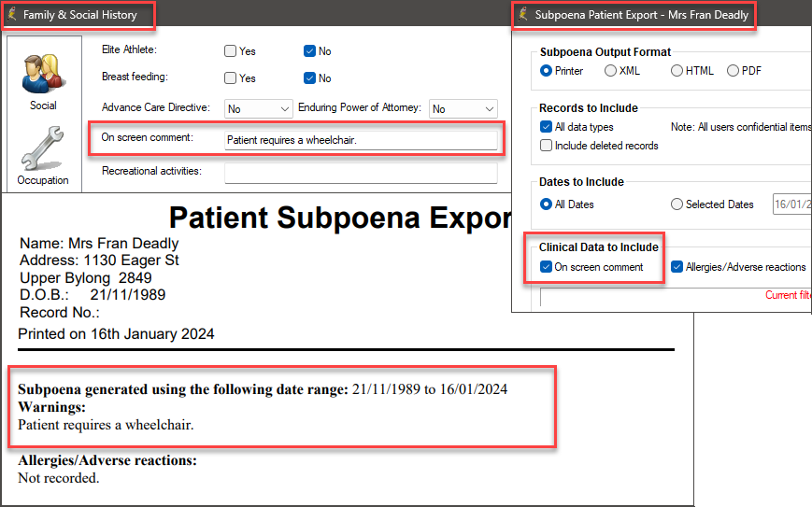Click the 'Not recorded.' allergies text
The image size is (812, 507).
[59, 478]
